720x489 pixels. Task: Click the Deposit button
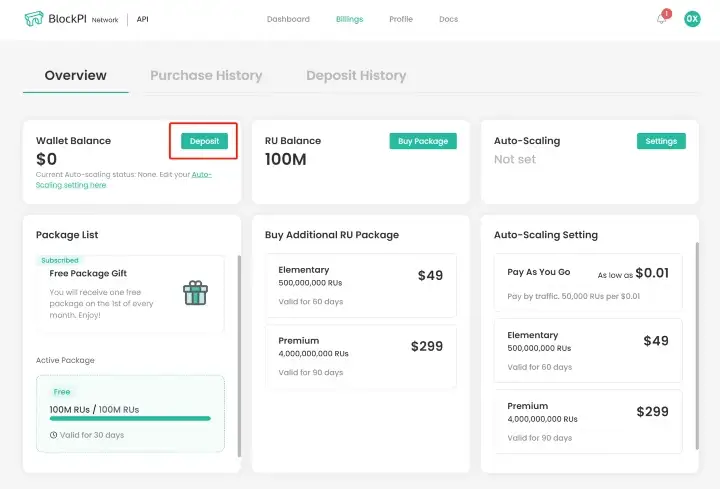pos(204,141)
